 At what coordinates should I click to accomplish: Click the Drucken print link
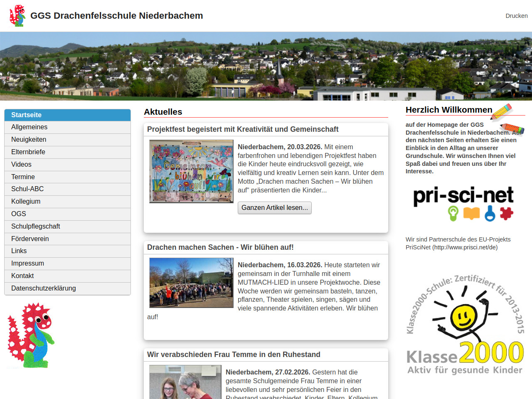coord(516,16)
